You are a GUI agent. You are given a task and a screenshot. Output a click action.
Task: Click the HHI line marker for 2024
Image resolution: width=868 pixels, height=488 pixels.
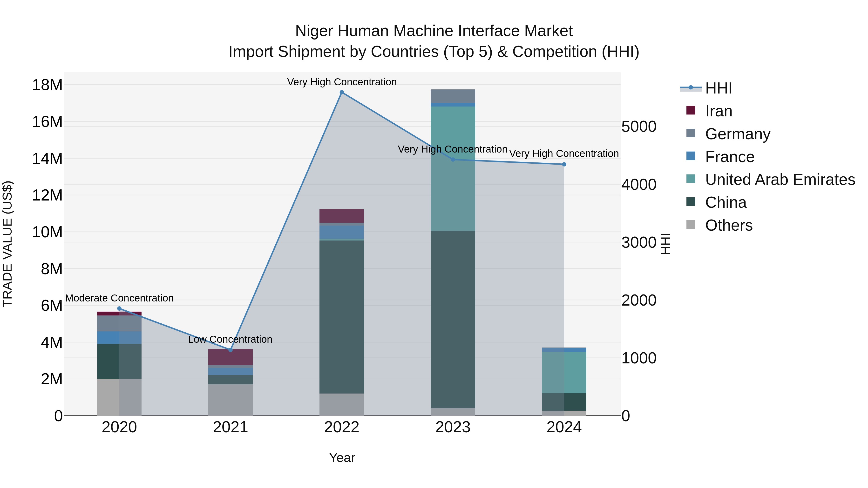[564, 164]
